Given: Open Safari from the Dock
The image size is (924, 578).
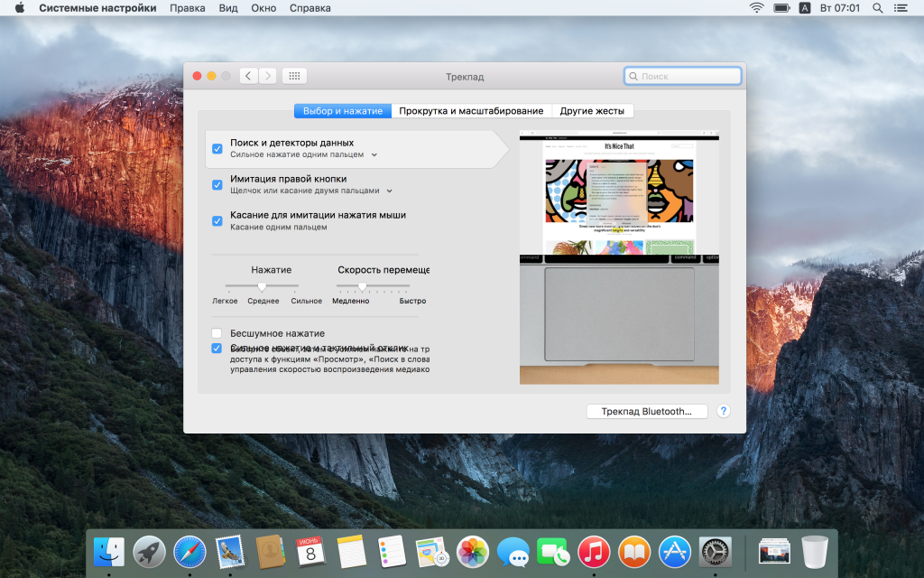Looking at the screenshot, I should coord(189,550).
